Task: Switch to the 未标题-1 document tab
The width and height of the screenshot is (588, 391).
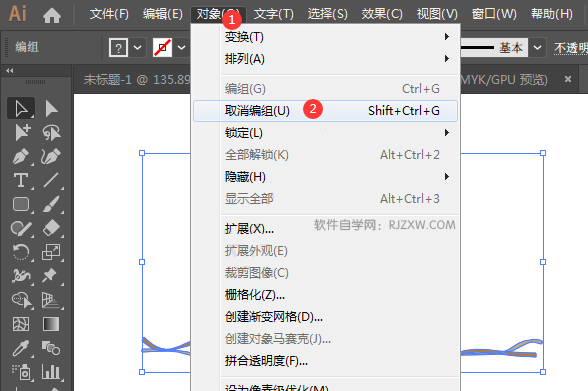Action: [x=137, y=79]
